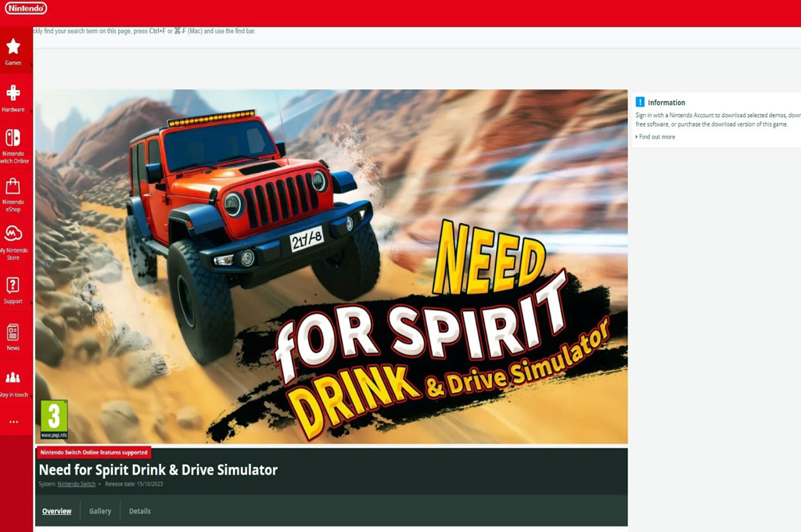
Task: Show more sidebar items via ellipsis
Action: coord(14,422)
